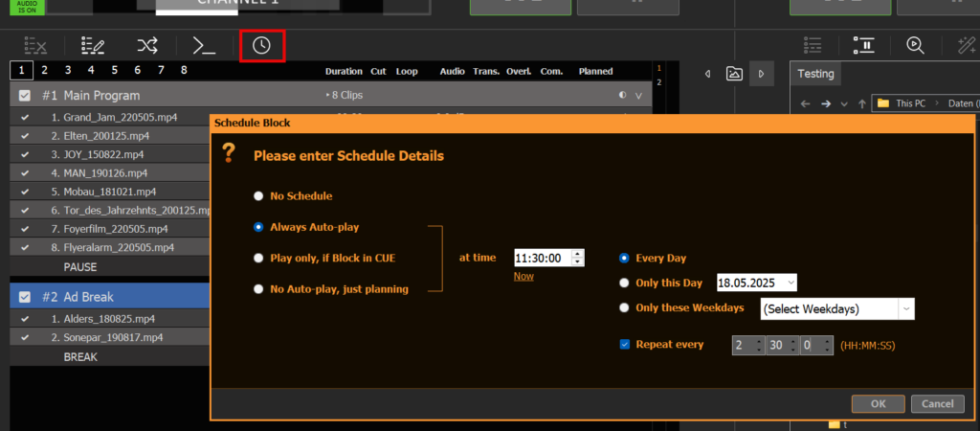Open the preview play magnifier icon
The height and width of the screenshot is (431, 980).
click(915, 45)
